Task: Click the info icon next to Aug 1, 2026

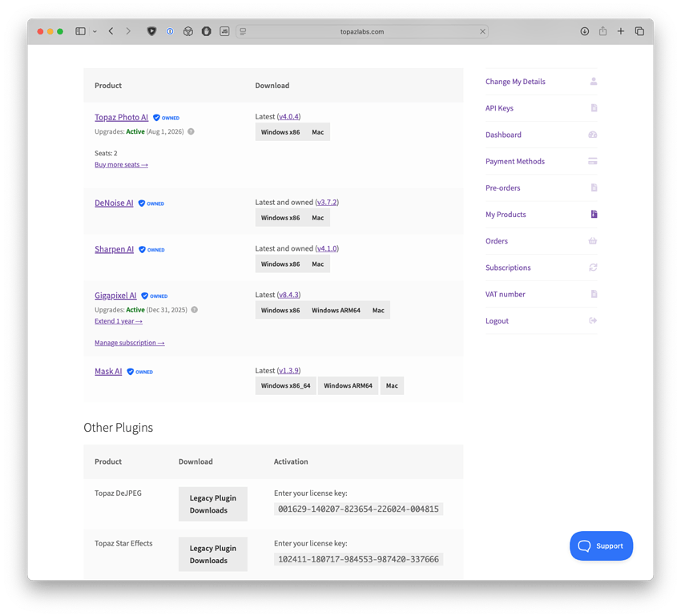Action: click(191, 131)
